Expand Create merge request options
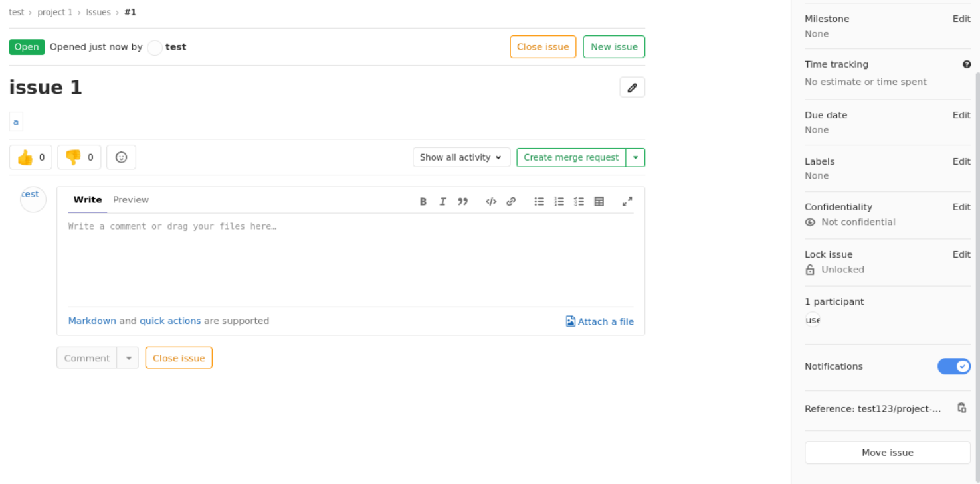Screen dimensions: 980x484 tap(636, 157)
